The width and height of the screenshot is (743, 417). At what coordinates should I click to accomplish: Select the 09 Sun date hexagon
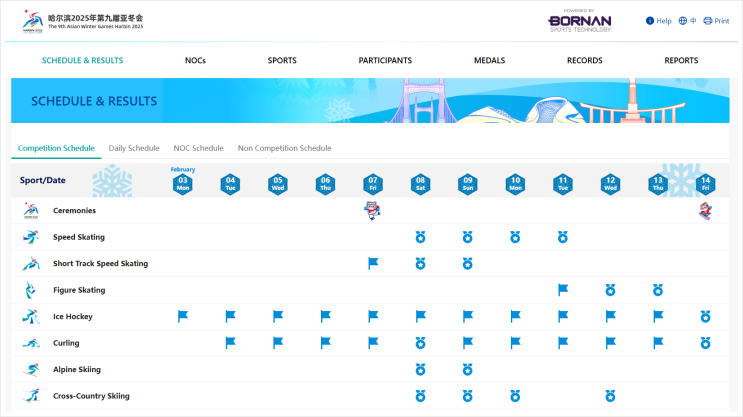tap(468, 184)
